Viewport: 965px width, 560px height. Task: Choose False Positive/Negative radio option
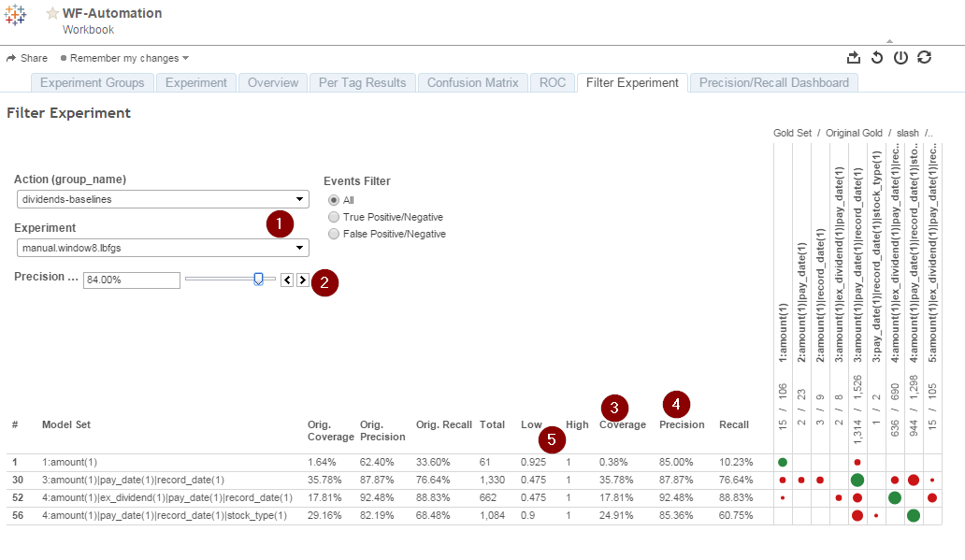click(x=334, y=234)
